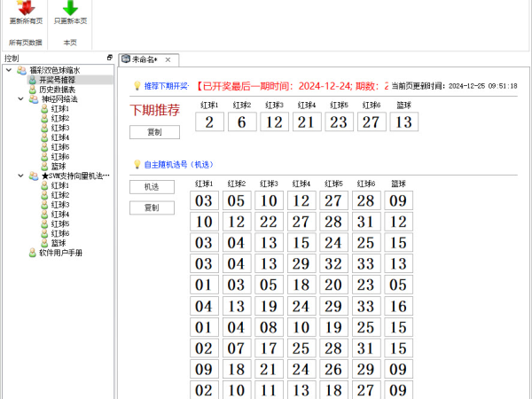The image size is (532, 399).
Task: Click 复制 button under 下期推荐
Action: [154, 132]
